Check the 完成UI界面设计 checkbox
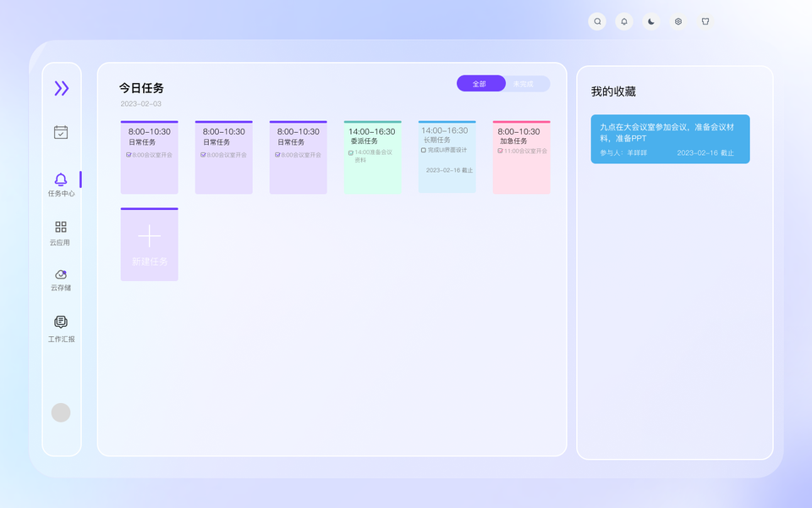The width and height of the screenshot is (812, 508). point(424,151)
